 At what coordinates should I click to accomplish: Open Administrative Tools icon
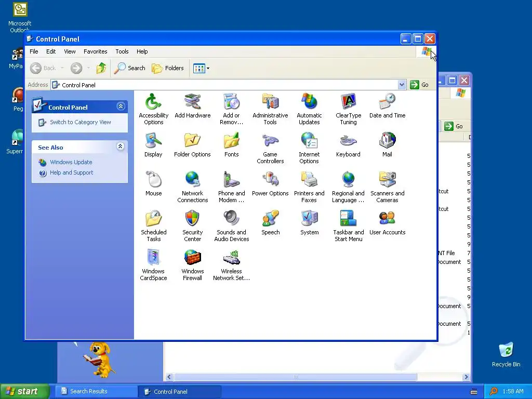[270, 102]
